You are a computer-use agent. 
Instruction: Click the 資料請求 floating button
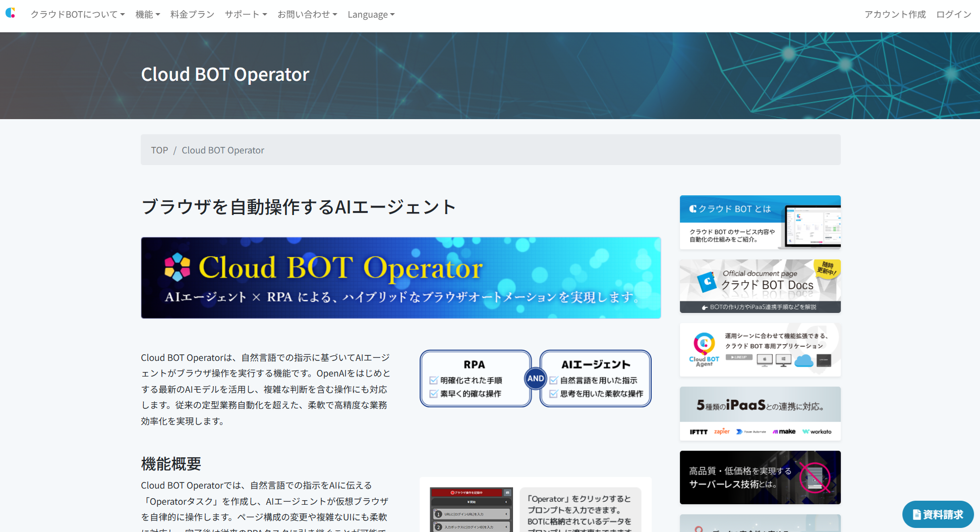click(x=938, y=514)
